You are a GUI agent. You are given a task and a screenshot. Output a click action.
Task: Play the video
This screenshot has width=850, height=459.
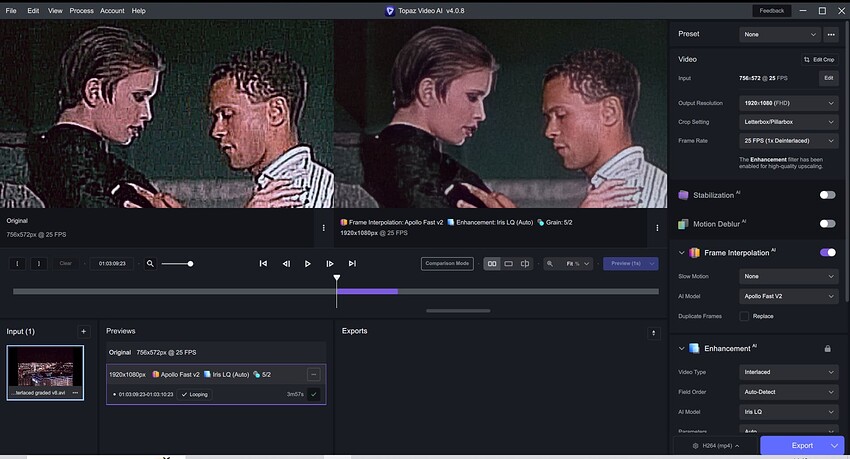(307, 263)
